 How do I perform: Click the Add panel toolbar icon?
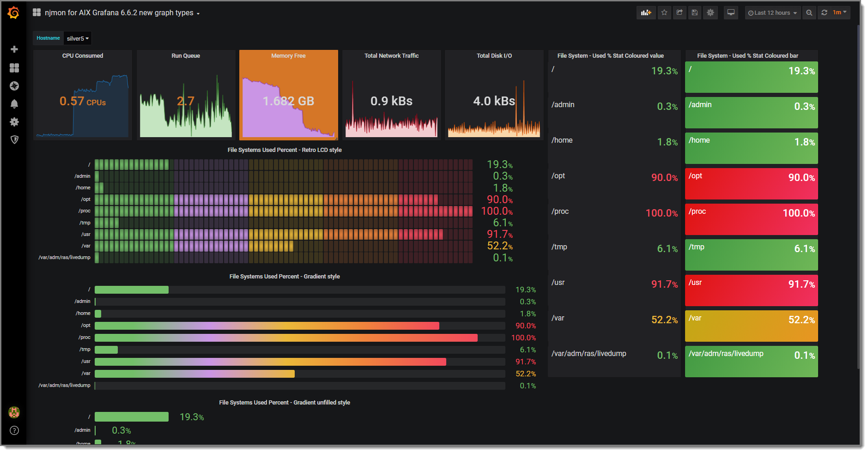coord(646,13)
